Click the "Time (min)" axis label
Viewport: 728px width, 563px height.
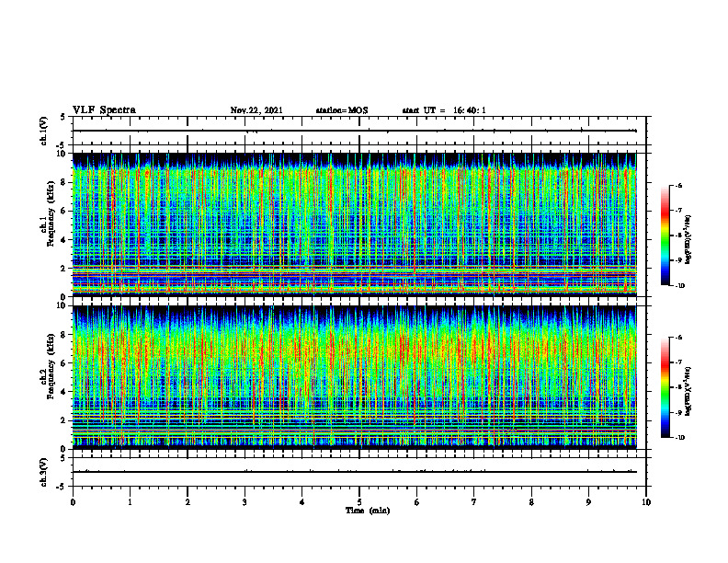[x=368, y=511]
